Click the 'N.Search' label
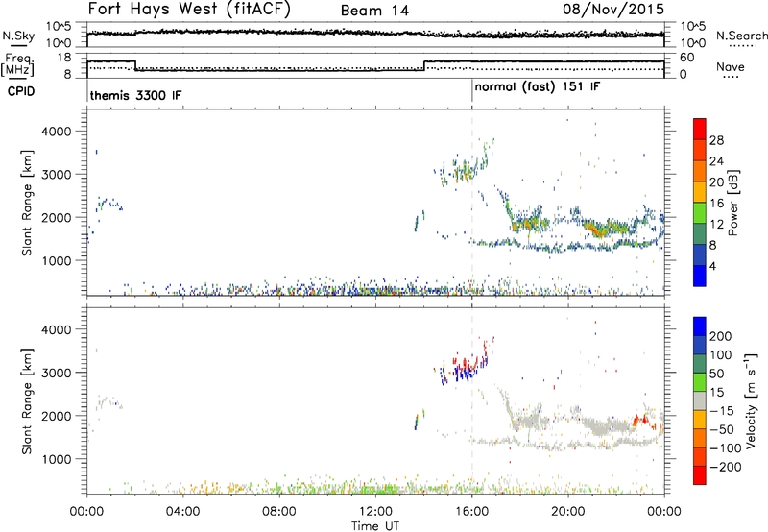The width and height of the screenshot is (768, 532). [741, 36]
